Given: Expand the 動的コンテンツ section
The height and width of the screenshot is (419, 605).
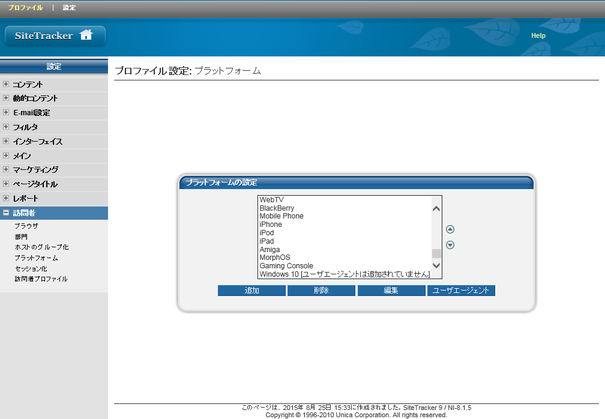Looking at the screenshot, I should click(x=6, y=99).
